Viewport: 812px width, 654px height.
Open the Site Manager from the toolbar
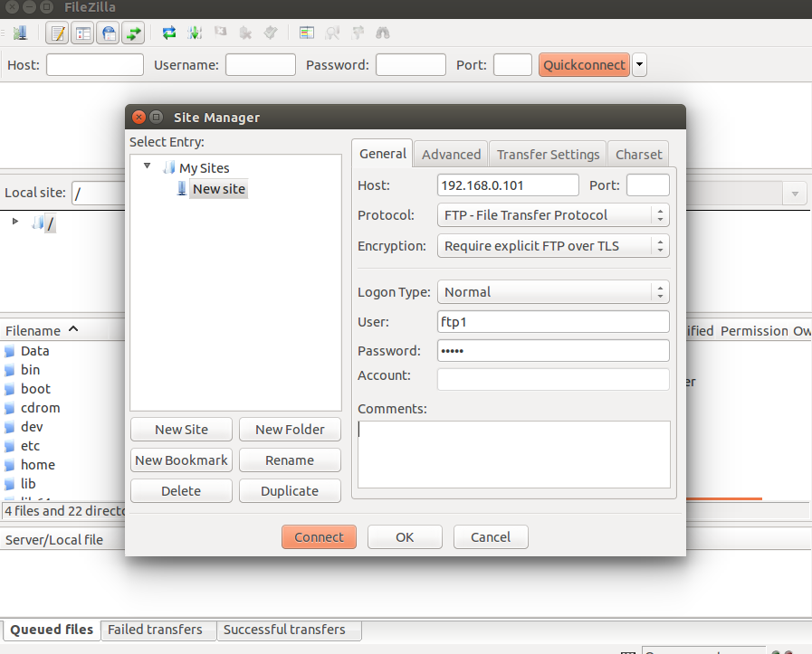pyautogui.click(x=20, y=33)
